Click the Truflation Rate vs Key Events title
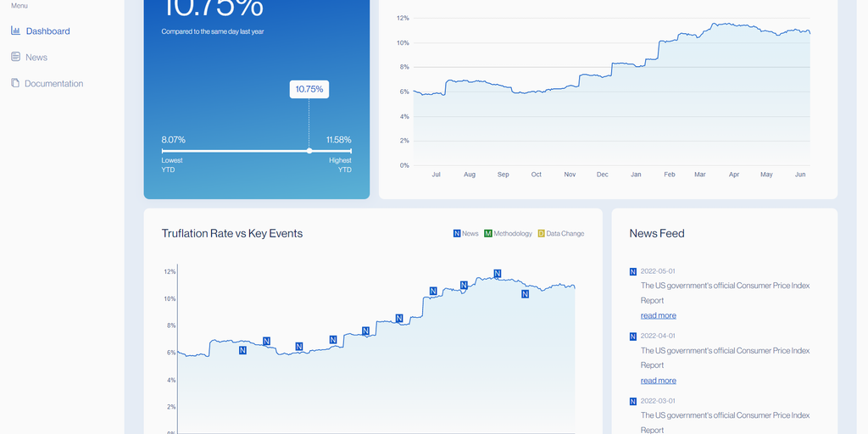 (232, 234)
